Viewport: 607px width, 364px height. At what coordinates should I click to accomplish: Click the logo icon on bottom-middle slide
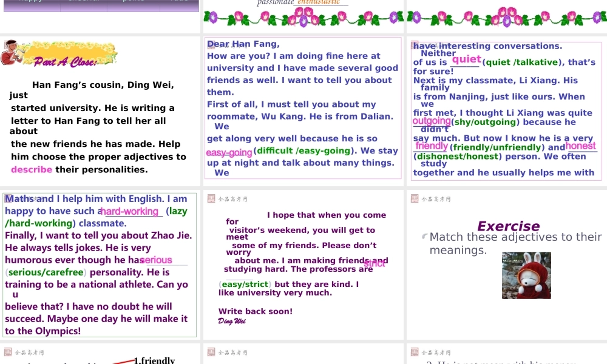click(x=211, y=352)
